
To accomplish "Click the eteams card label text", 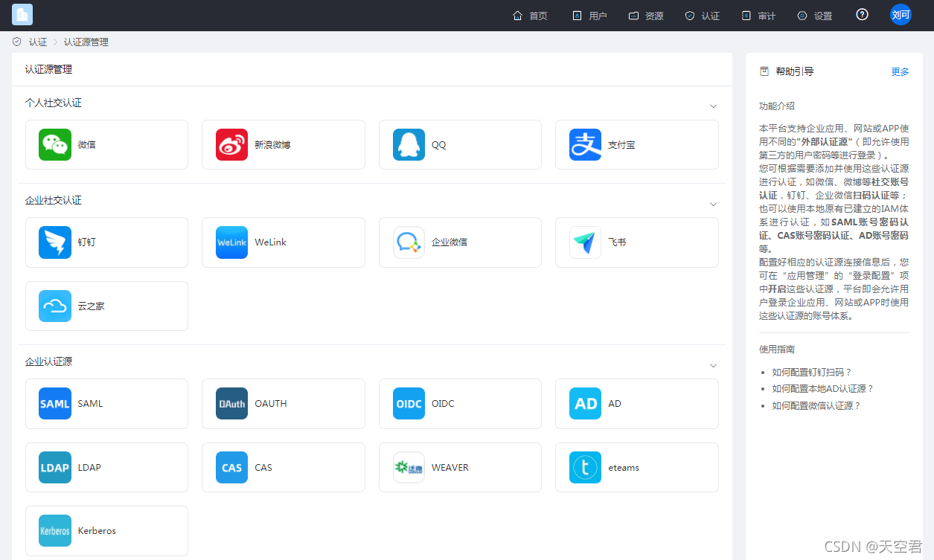I will [624, 468].
